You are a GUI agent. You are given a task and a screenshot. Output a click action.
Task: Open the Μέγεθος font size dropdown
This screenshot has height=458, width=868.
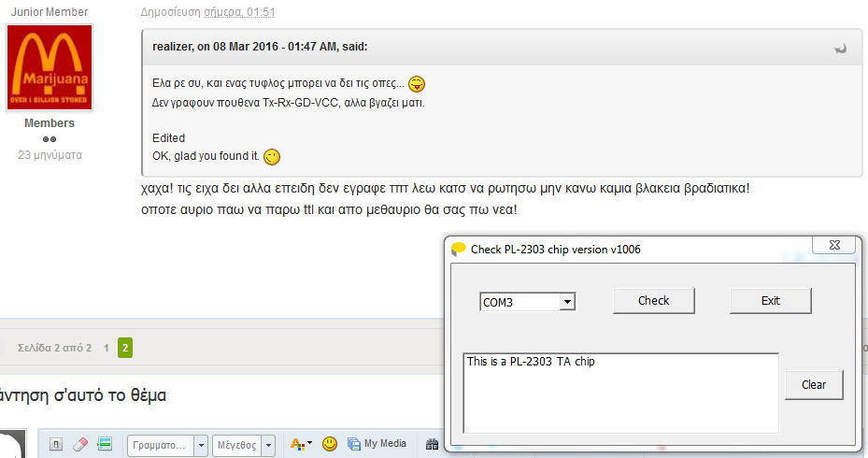pos(244,445)
